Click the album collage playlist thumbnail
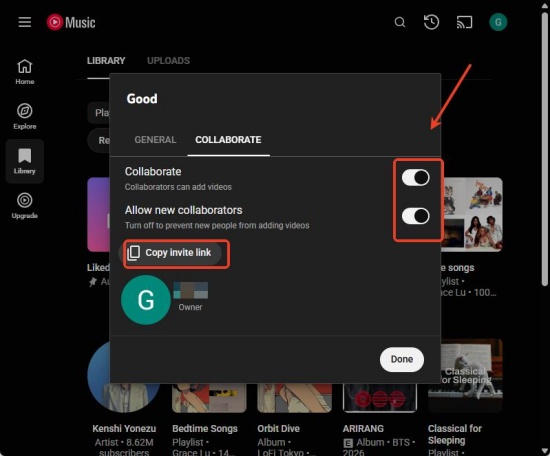Image resolution: width=550 pixels, height=456 pixels. click(x=472, y=215)
